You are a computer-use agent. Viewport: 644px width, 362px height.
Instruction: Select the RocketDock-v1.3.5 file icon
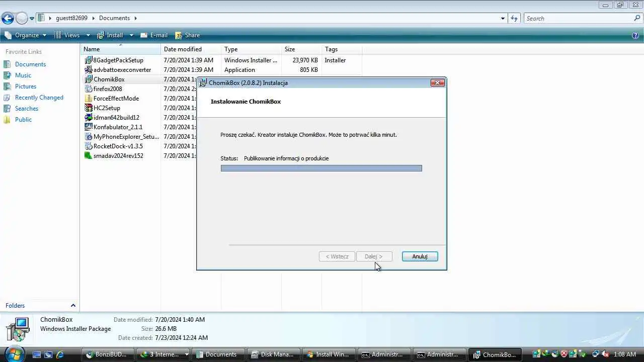pos(89,146)
